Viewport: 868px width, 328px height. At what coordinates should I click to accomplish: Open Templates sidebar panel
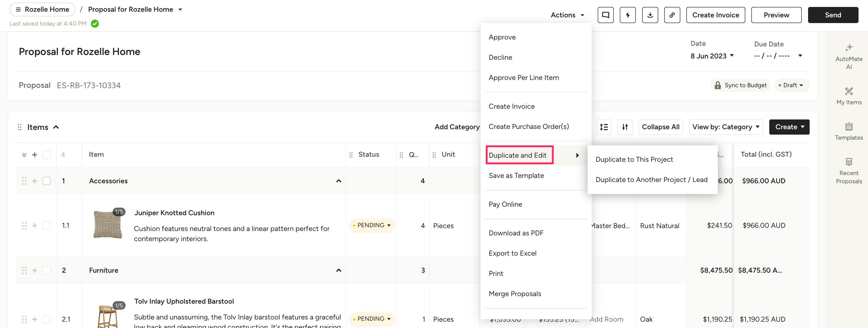tap(848, 131)
